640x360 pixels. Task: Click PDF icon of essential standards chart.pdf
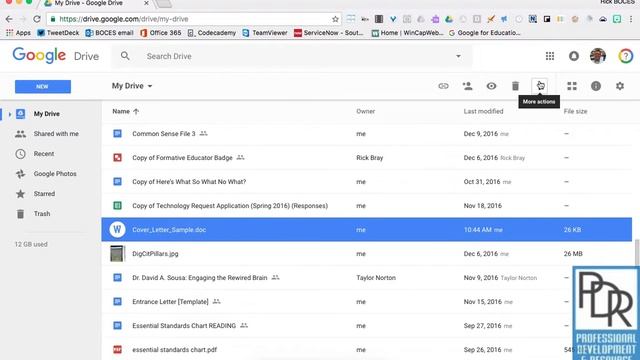coord(117,350)
